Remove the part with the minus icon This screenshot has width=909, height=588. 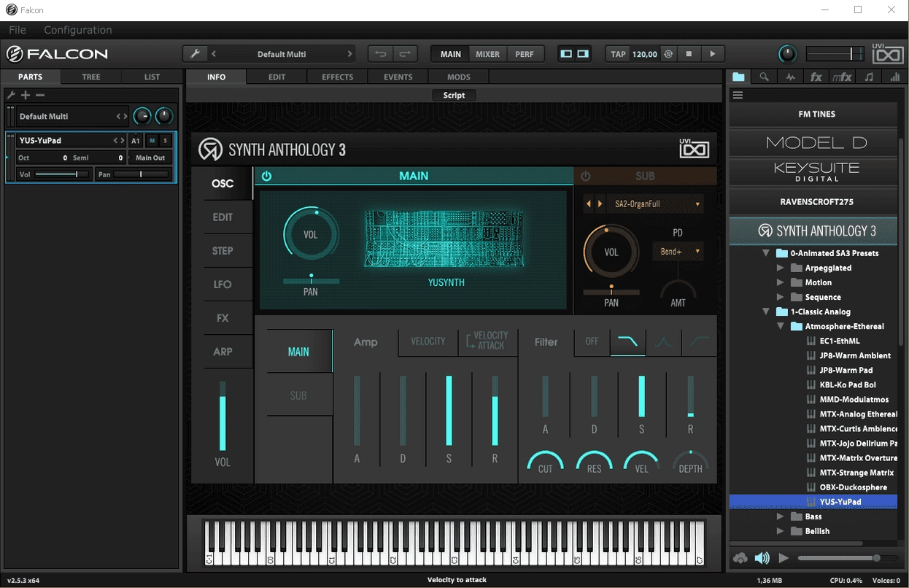coord(40,95)
